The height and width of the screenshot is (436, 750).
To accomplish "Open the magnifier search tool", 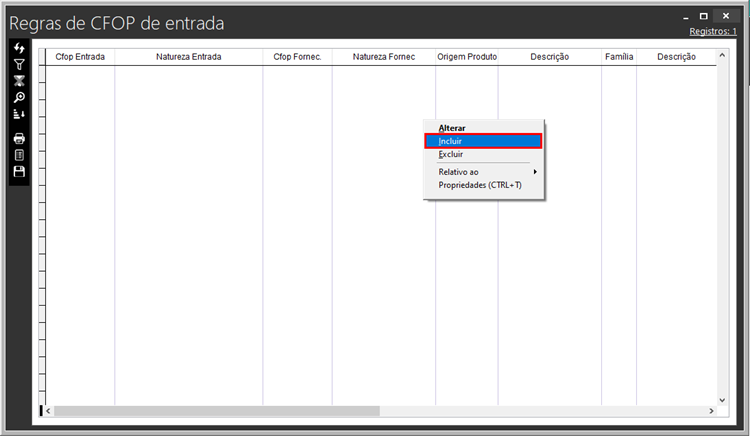I will point(19,97).
